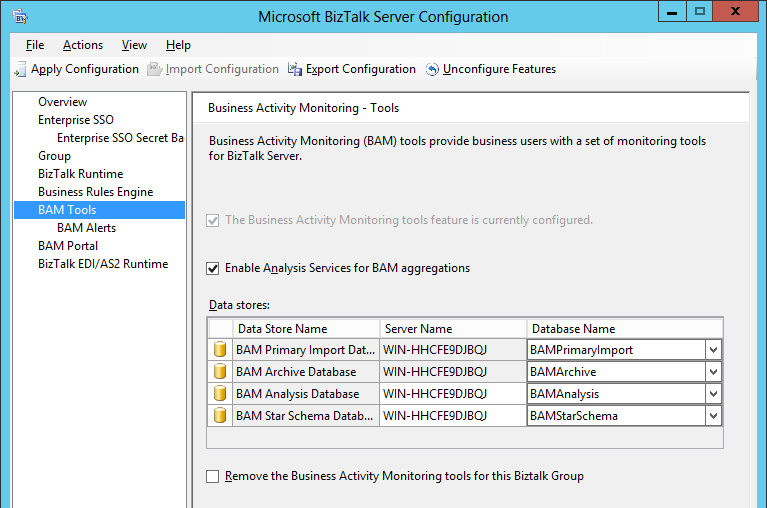The image size is (767, 508).
Task: Open the BAMAnalysis database dropdown arrow
Action: pyautogui.click(x=713, y=394)
